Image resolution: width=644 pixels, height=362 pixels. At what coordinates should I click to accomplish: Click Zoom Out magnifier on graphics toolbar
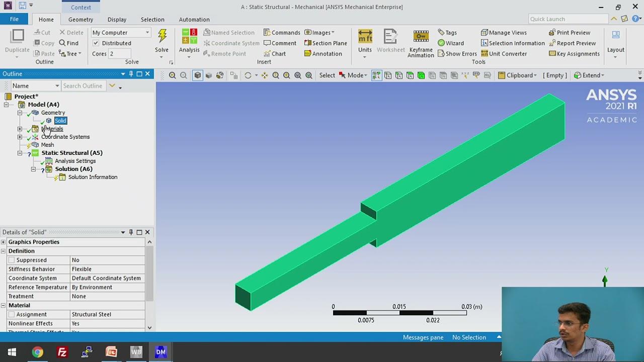(184, 75)
